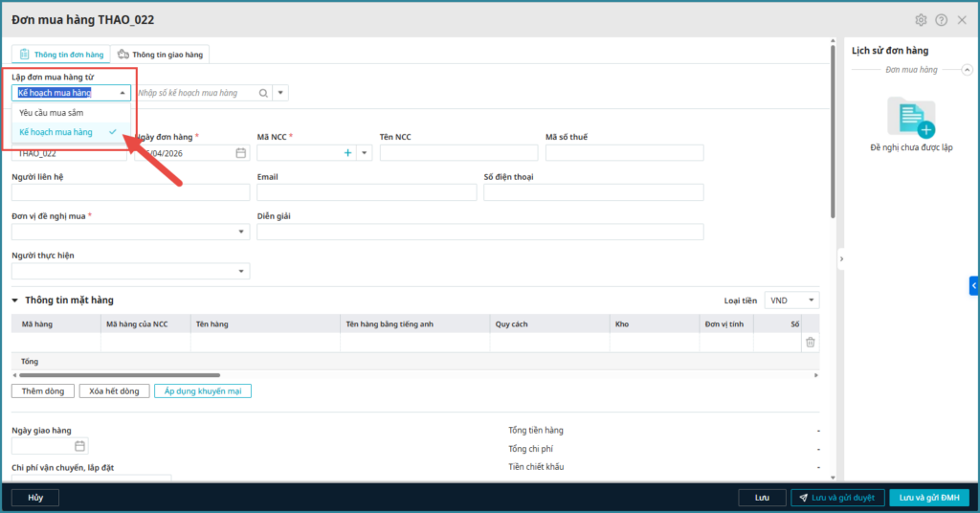The image size is (980, 513).
Task: Switch to "Thông tin giao hàng" tab
Action: [x=160, y=55]
